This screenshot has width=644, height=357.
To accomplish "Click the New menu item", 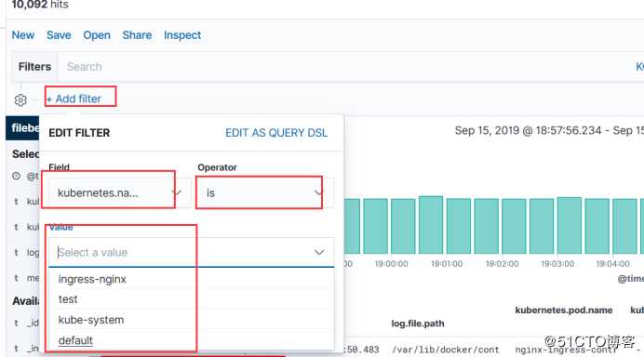I will click(x=23, y=35).
